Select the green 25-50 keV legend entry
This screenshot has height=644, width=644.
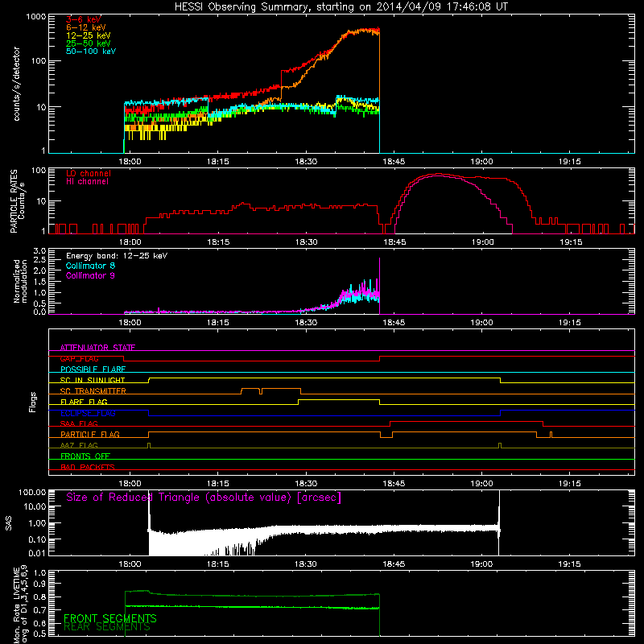[x=89, y=43]
